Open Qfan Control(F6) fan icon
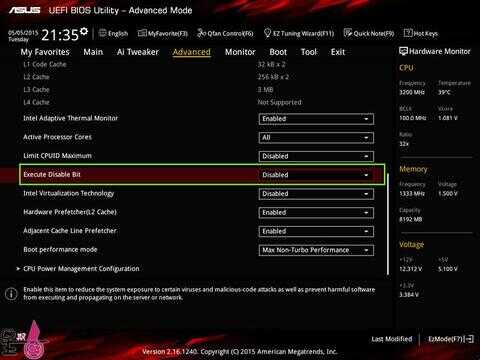Viewport: 480px width, 360px height. (x=201, y=33)
